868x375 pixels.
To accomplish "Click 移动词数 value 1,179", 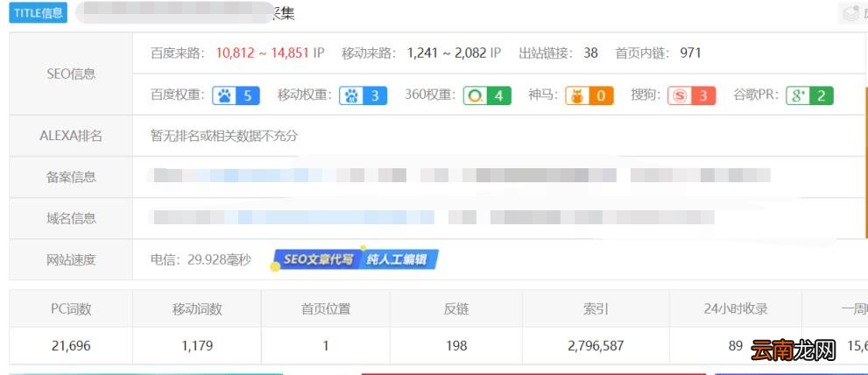I will click(197, 346).
